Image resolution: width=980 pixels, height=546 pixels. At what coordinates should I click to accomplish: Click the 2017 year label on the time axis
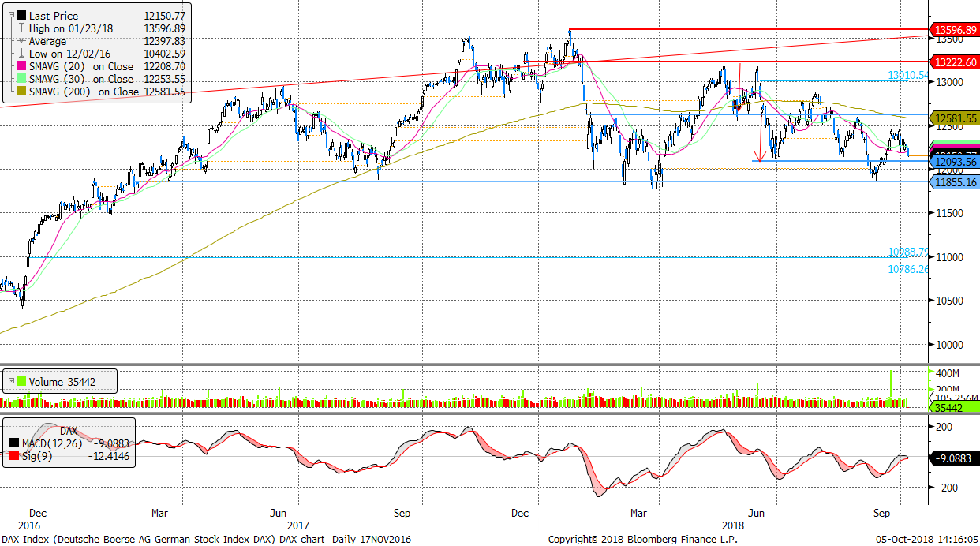[x=298, y=525]
